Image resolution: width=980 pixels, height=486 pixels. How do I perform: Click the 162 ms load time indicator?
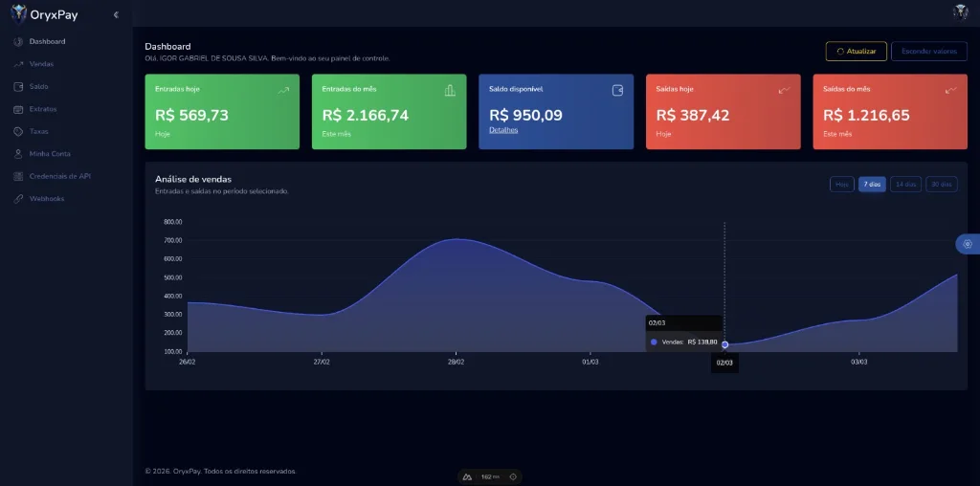point(490,476)
